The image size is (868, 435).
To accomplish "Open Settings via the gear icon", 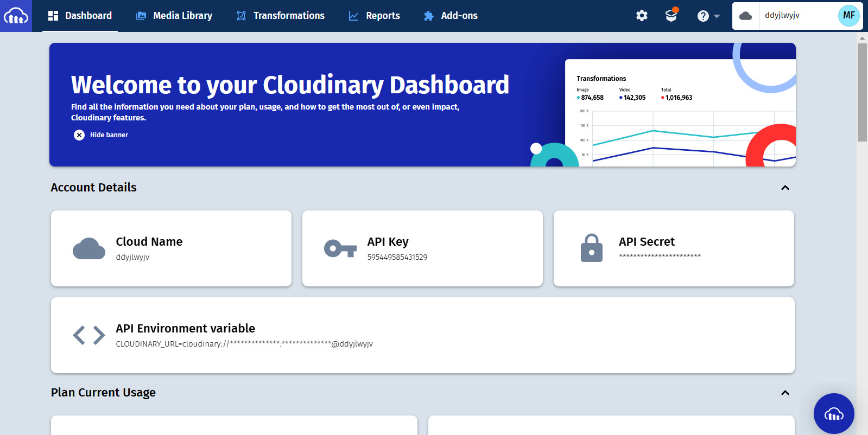I will coord(642,16).
